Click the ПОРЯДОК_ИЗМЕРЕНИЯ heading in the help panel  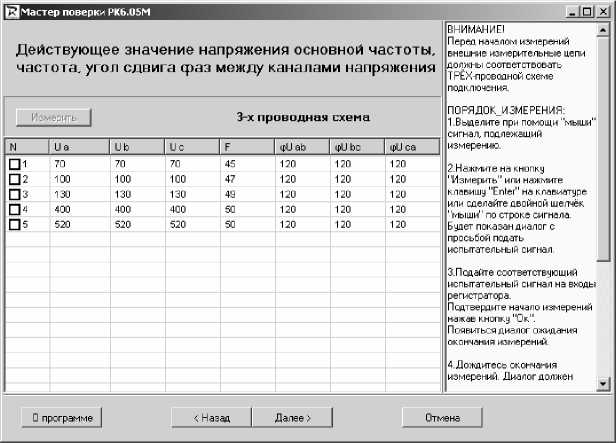tap(506, 110)
